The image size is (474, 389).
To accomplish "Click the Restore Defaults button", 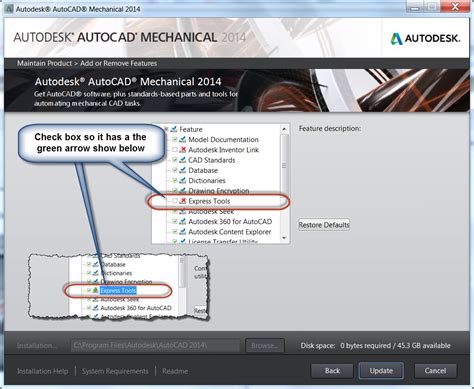I will coord(324,225).
